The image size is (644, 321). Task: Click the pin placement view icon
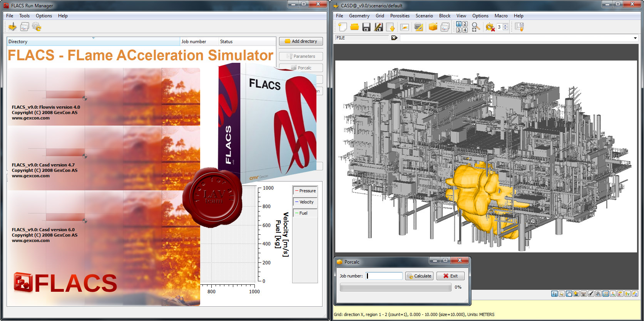pos(576,294)
